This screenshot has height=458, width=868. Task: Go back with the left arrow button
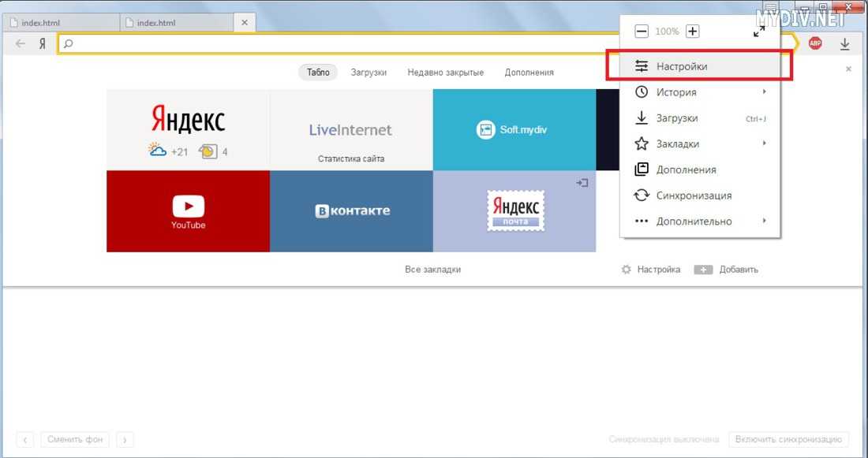[21, 43]
